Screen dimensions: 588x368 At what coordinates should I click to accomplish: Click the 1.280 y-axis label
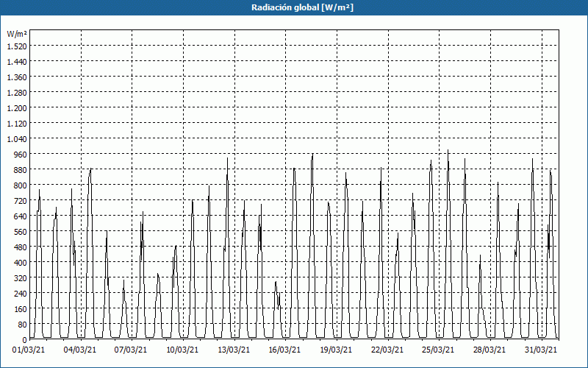point(17,93)
